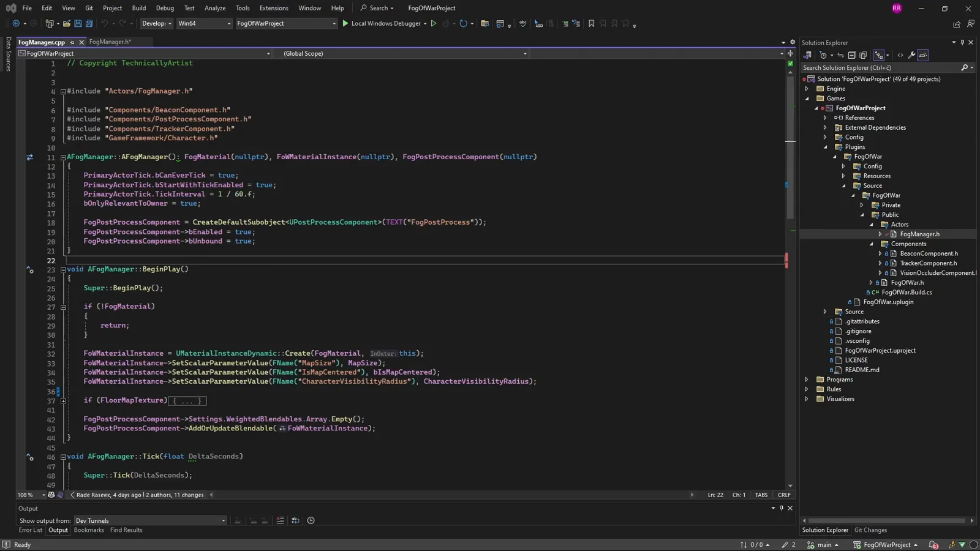Click the main branch button in status bar

[x=823, y=545]
